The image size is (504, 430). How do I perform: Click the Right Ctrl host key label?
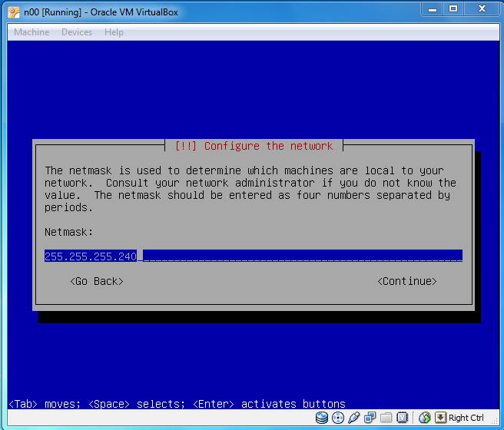pos(466,418)
